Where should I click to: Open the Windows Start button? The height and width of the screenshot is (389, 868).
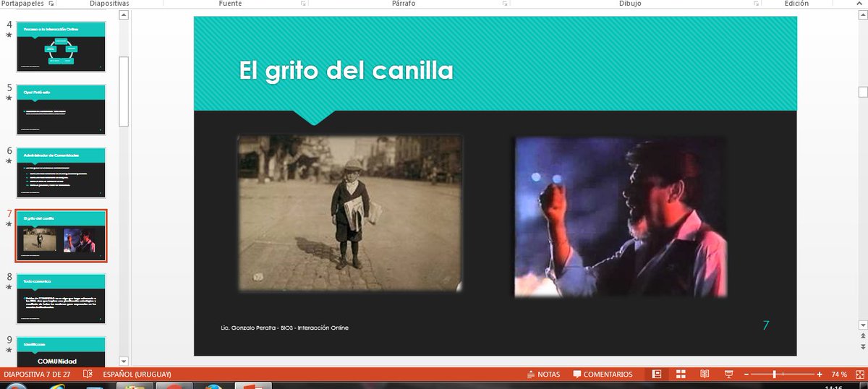(16, 386)
